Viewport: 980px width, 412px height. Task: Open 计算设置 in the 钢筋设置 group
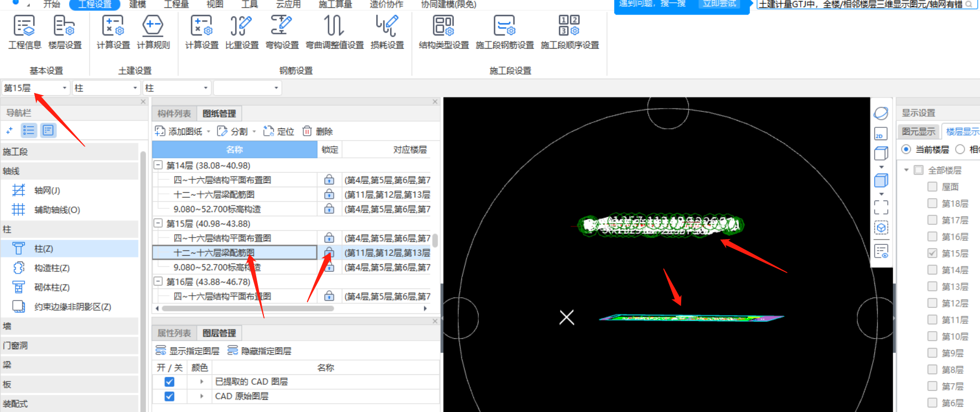tap(201, 32)
